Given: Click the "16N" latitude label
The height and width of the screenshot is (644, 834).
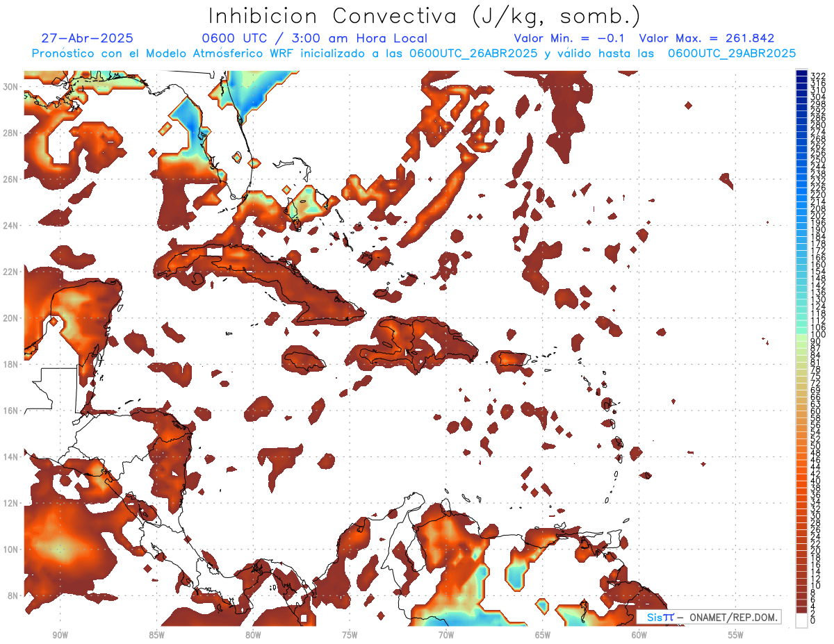Looking at the screenshot, I should point(10,411).
